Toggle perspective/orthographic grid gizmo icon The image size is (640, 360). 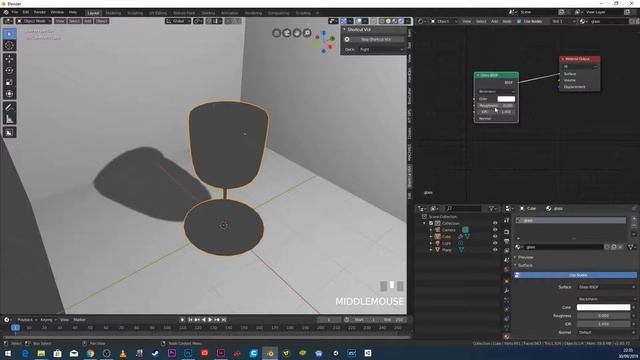coord(276,33)
